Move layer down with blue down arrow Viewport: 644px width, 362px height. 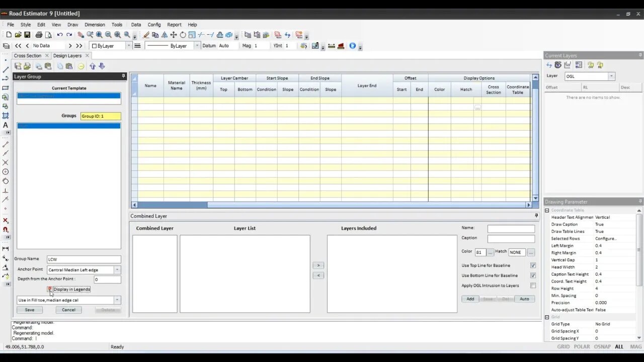click(102, 66)
